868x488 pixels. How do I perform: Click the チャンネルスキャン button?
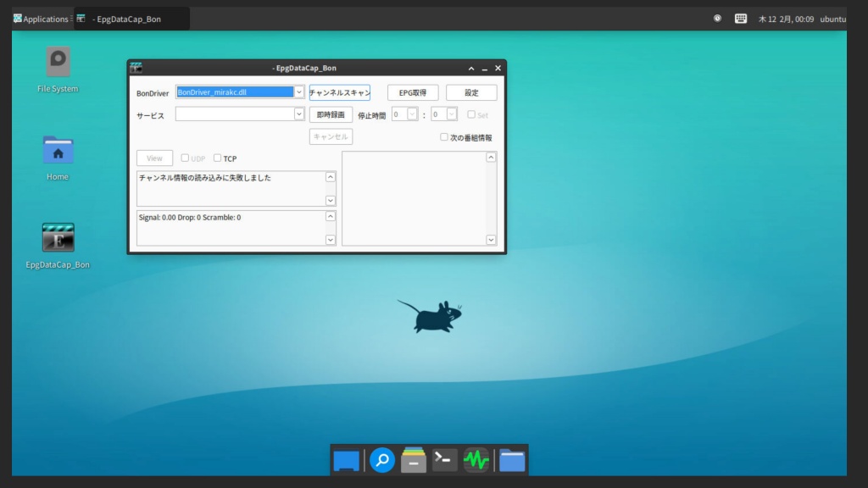tap(339, 92)
